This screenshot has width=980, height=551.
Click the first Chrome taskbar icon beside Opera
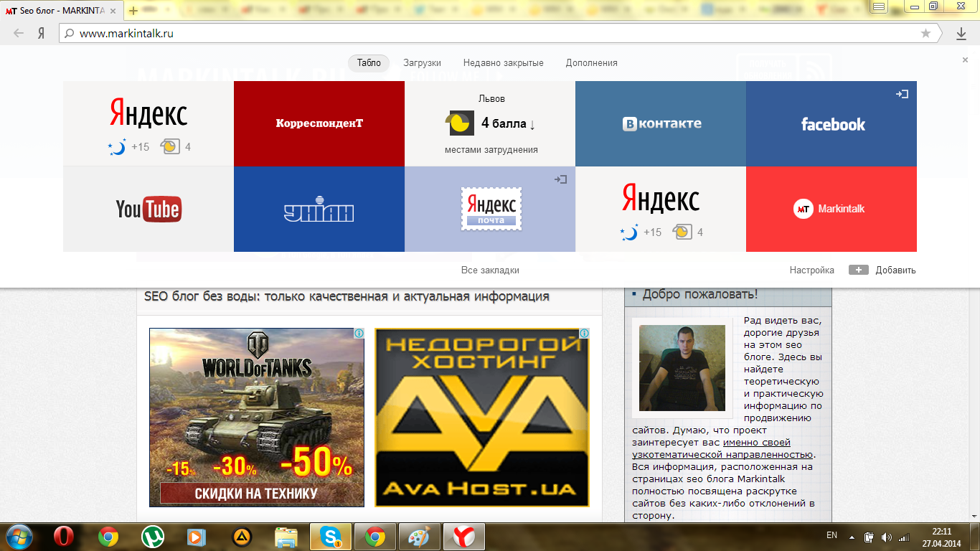(x=108, y=537)
